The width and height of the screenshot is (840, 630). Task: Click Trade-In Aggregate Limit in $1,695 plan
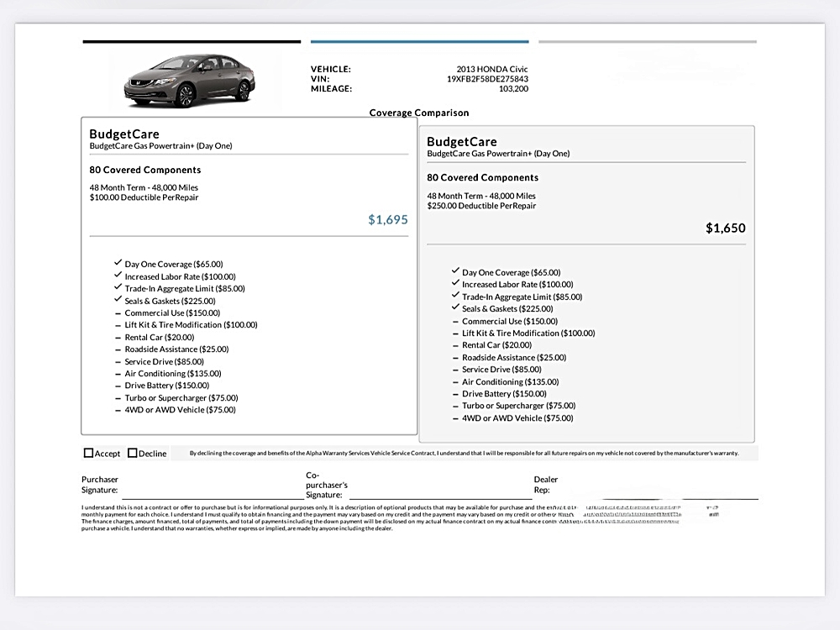[x=185, y=288]
